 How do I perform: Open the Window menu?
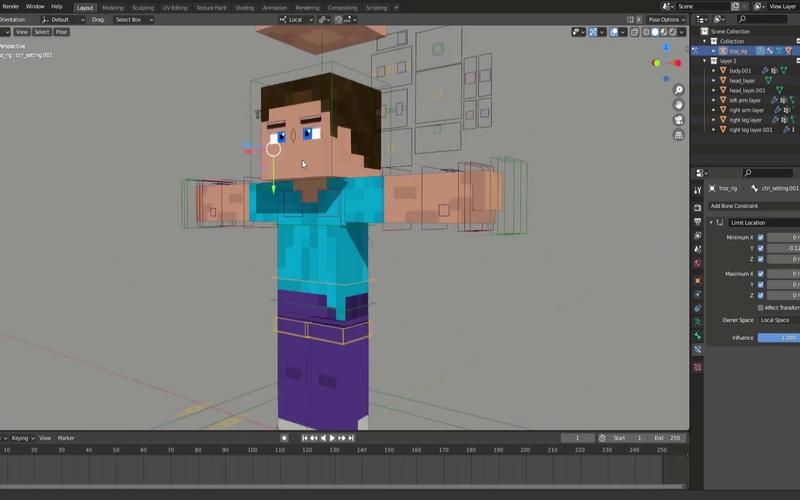[x=35, y=7]
